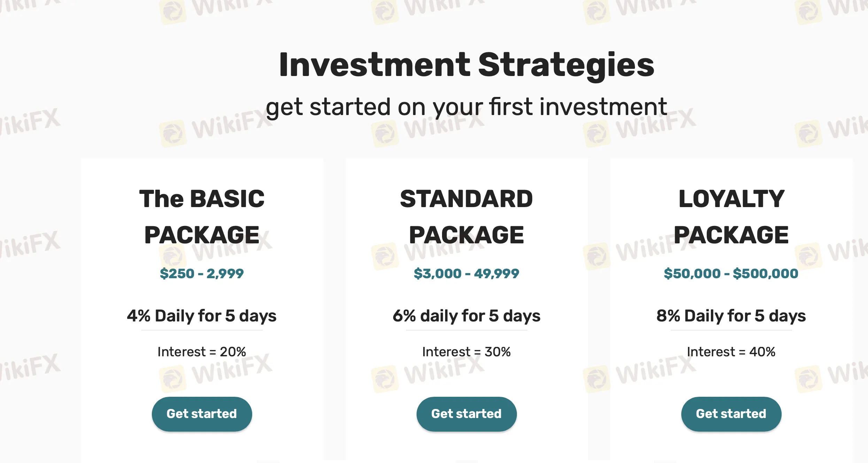Click the Interest = 30% line
Viewport: 868px width, 463px height.
466,352
